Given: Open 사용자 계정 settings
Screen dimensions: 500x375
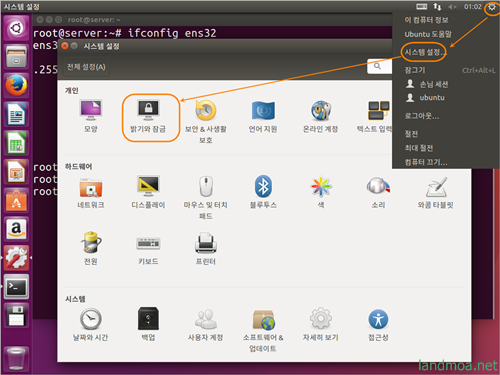Looking at the screenshot, I should pyautogui.click(x=206, y=324).
